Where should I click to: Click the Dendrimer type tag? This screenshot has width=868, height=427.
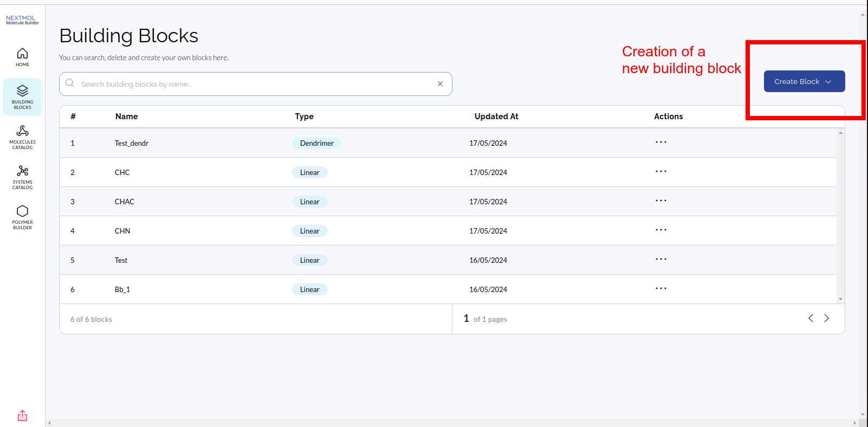point(317,143)
